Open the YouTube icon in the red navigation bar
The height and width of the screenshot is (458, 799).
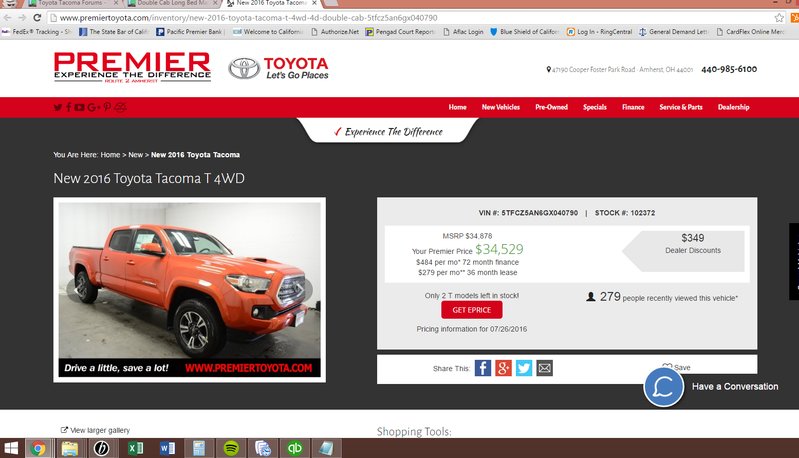click(x=79, y=107)
